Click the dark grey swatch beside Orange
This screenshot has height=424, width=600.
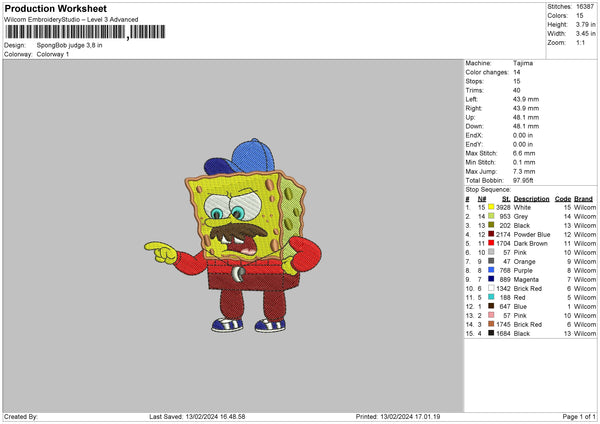pos(491,261)
